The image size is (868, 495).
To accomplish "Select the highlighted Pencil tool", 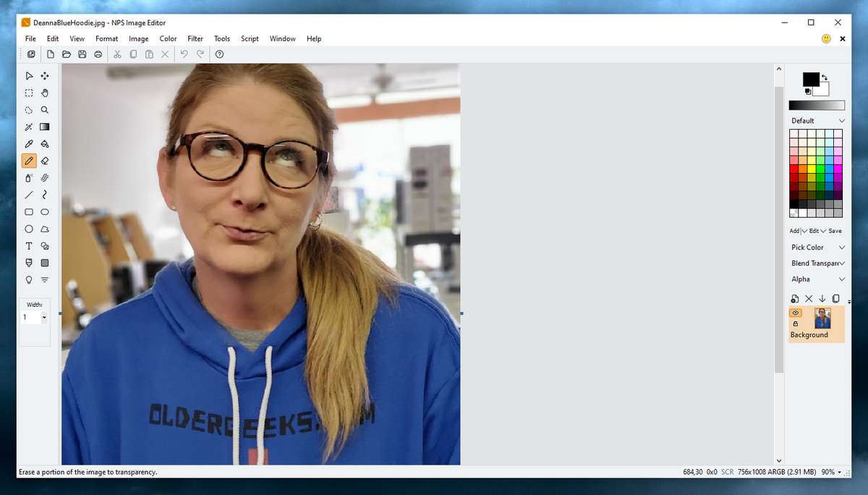I will click(x=29, y=161).
